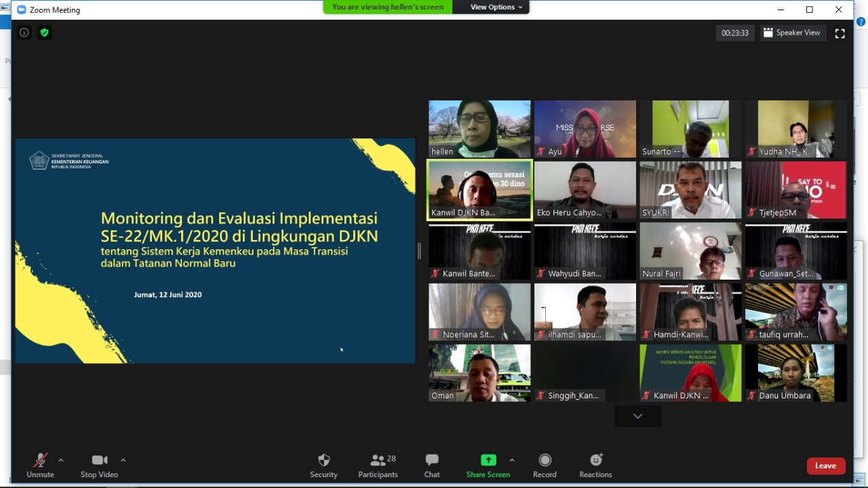Open the Reactions emoji menu
The width and height of the screenshot is (868, 488).
[595, 465]
